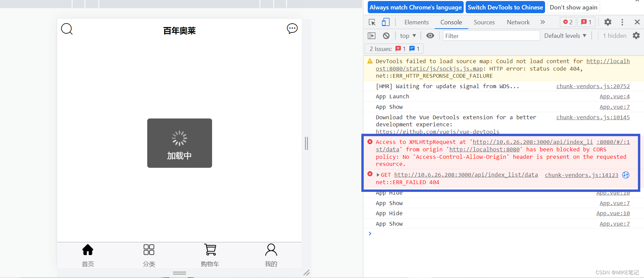644x278 pixels.
Task: Open chunk-vendors.js:20752 source link
Action: coord(593,86)
